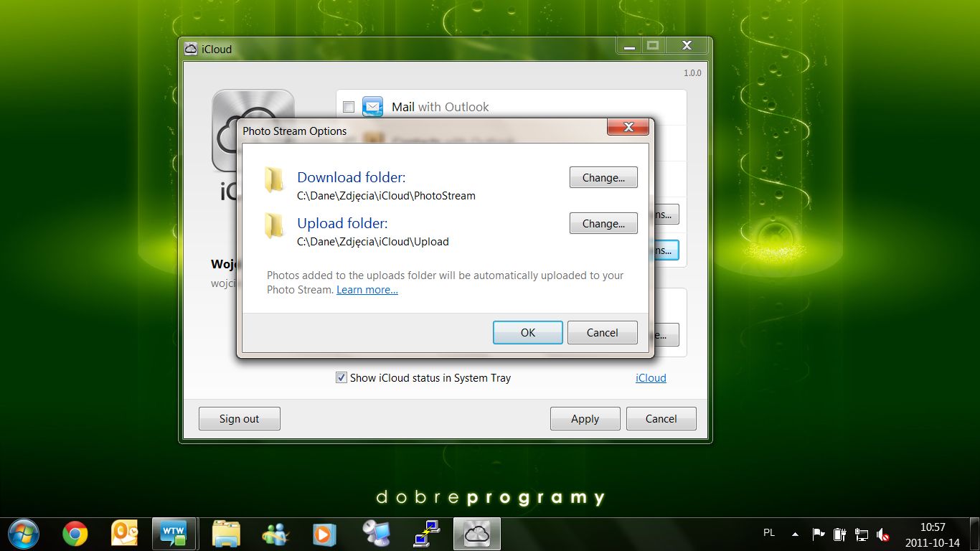Viewport: 980px width, 551px height.
Task: Click Sign out in the iCloud window
Action: (239, 419)
